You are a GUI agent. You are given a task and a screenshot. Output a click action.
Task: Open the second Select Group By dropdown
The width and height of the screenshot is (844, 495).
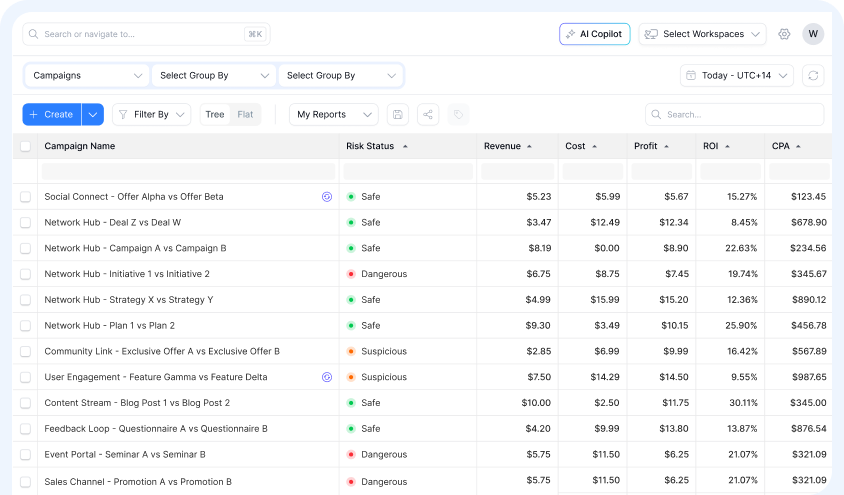pyautogui.click(x=340, y=75)
